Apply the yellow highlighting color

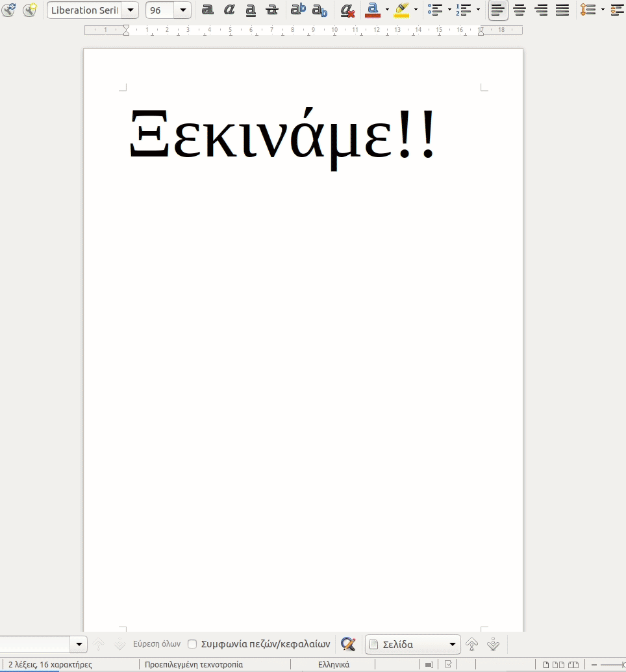401,10
